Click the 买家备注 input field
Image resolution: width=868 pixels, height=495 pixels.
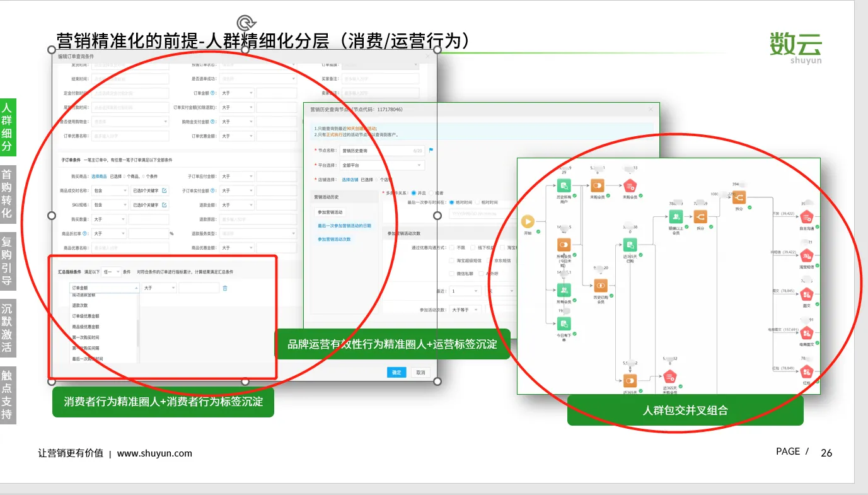(380, 79)
